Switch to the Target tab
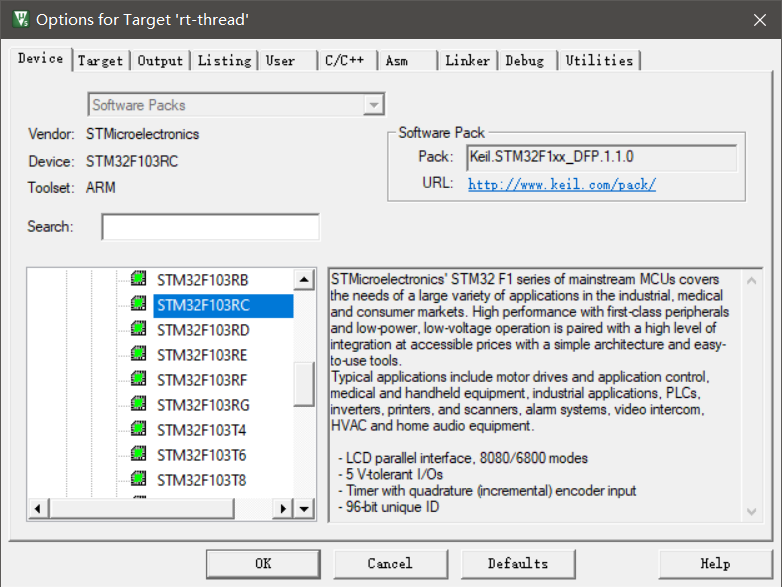Image resolution: width=782 pixels, height=587 pixels. [x=100, y=61]
